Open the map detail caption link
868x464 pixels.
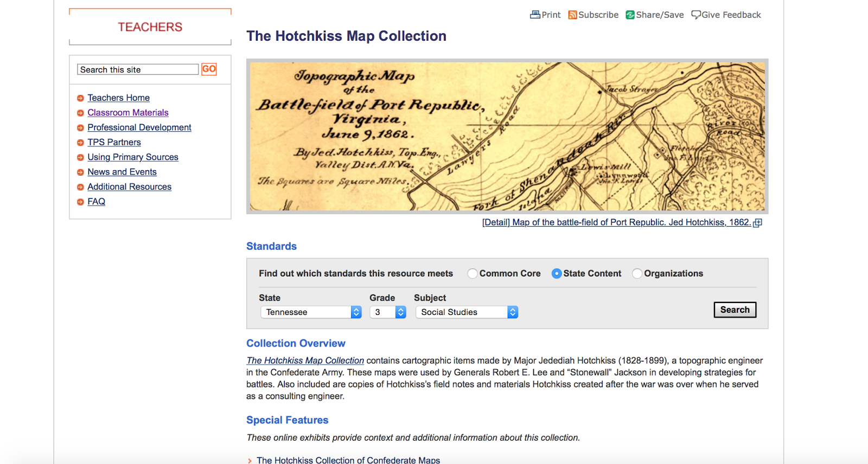click(x=617, y=222)
